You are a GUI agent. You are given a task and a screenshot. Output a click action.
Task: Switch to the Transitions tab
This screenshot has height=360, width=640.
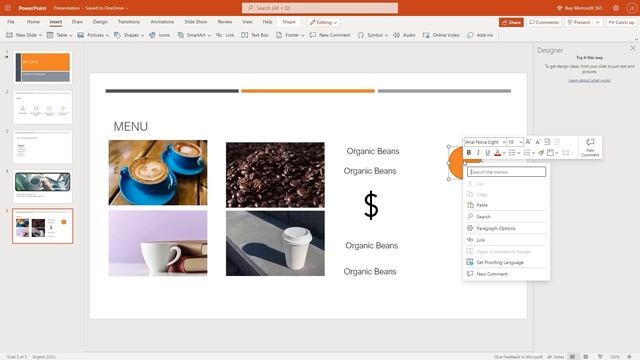(129, 22)
